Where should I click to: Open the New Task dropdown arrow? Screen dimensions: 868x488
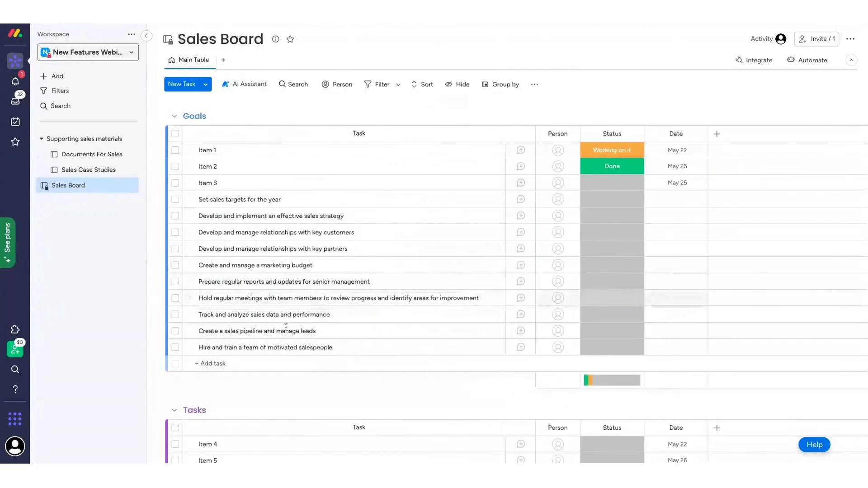pyautogui.click(x=206, y=84)
